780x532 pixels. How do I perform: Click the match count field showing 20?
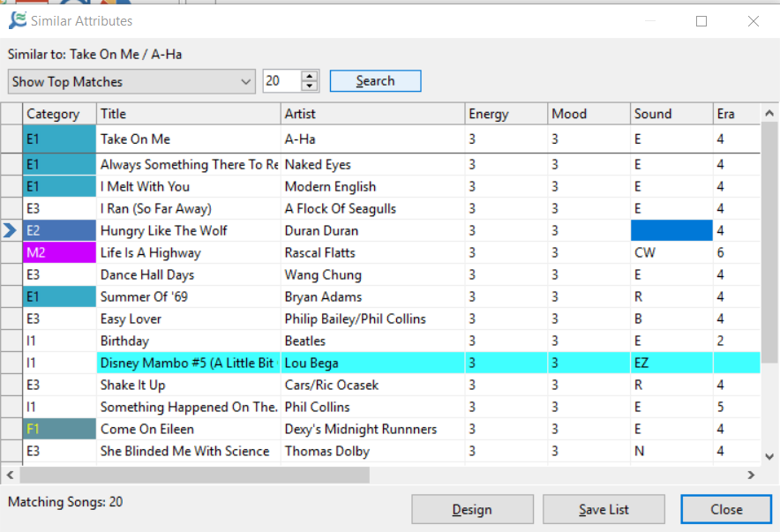[281, 81]
